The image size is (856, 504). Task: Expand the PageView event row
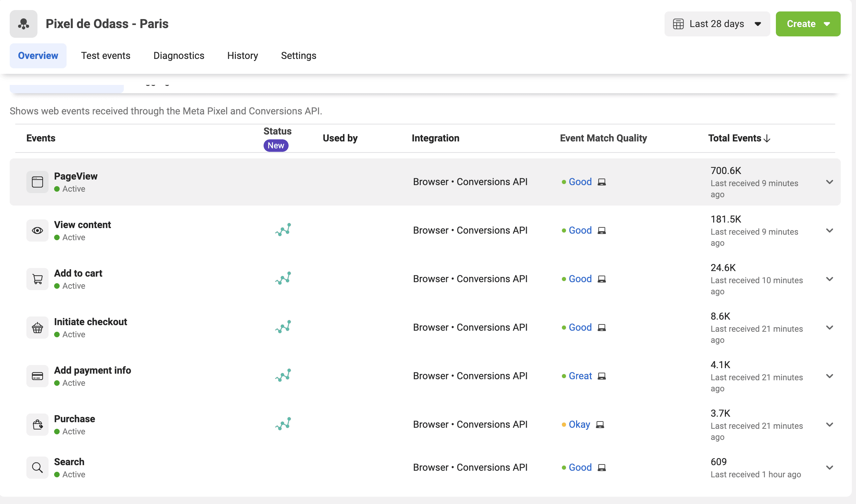pyautogui.click(x=830, y=182)
